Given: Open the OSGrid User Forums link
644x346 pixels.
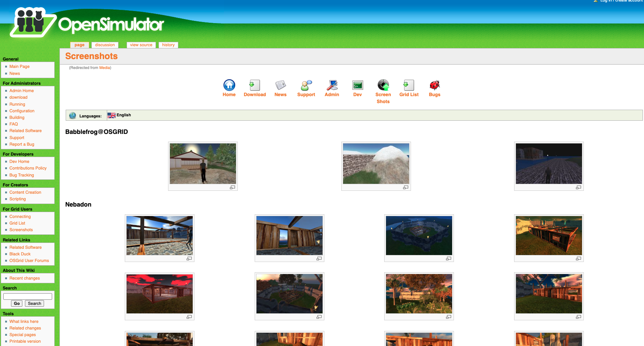Looking at the screenshot, I should click(29, 261).
